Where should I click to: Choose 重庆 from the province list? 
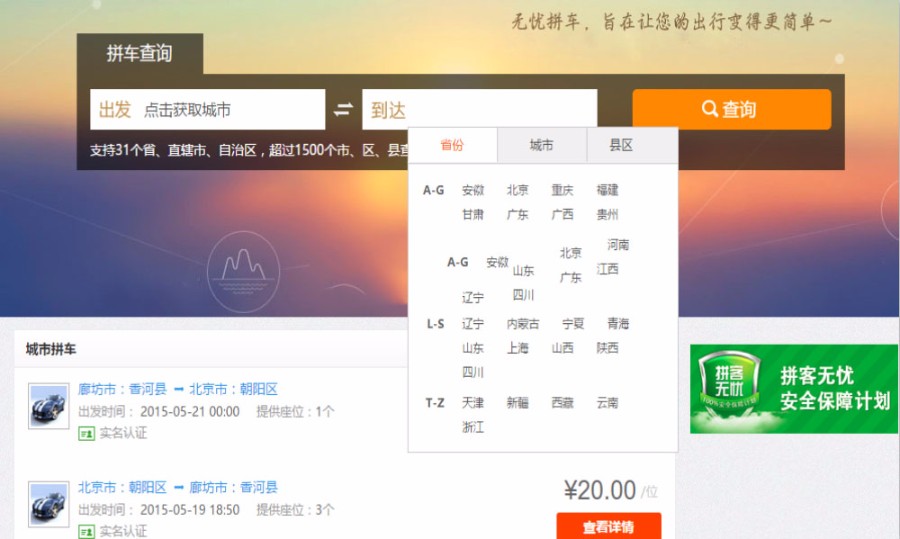coord(562,190)
